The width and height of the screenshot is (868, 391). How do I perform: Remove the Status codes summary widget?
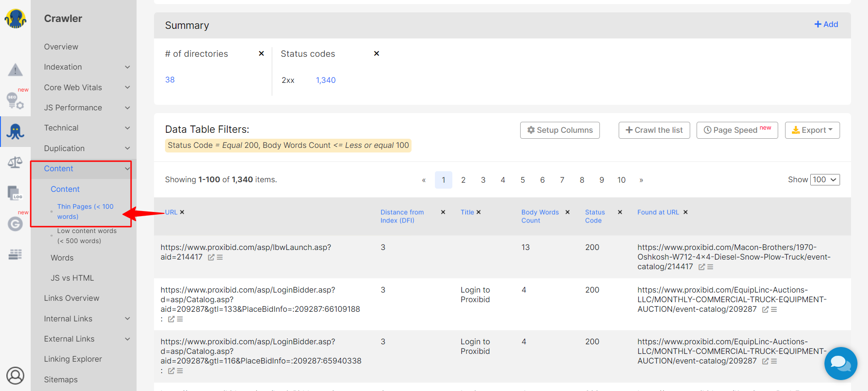pyautogui.click(x=376, y=54)
